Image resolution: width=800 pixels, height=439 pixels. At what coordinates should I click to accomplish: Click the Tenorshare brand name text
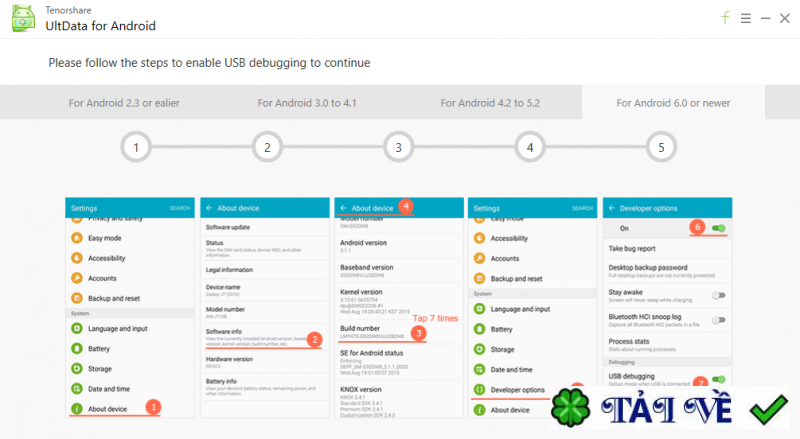pos(68,10)
